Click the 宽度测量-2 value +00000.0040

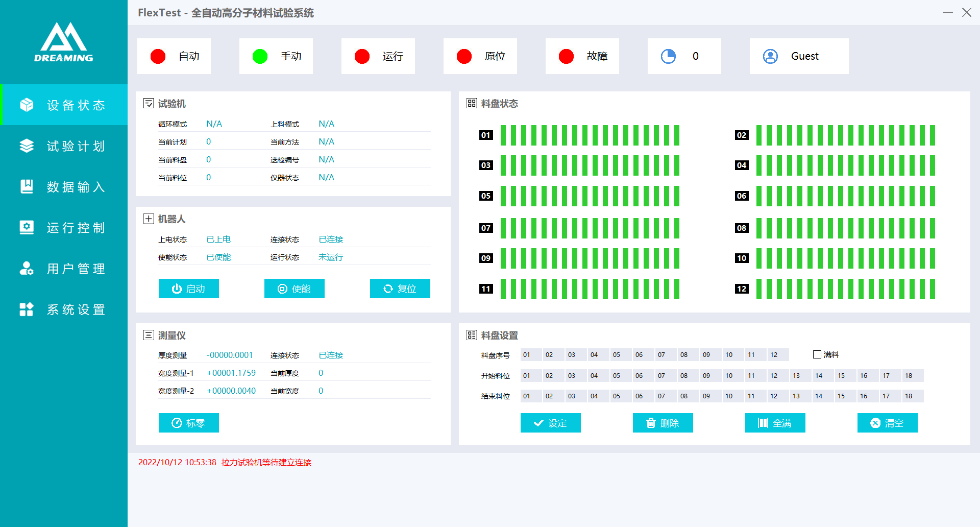pos(231,391)
